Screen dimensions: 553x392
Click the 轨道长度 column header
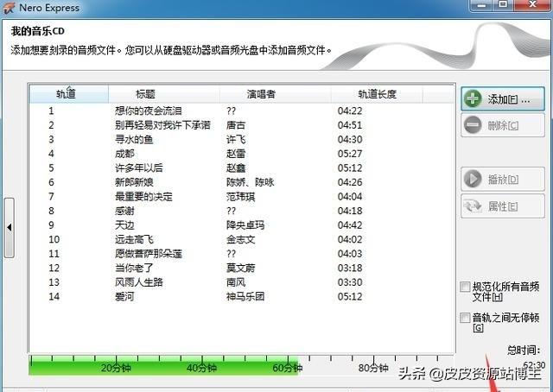[377, 93]
